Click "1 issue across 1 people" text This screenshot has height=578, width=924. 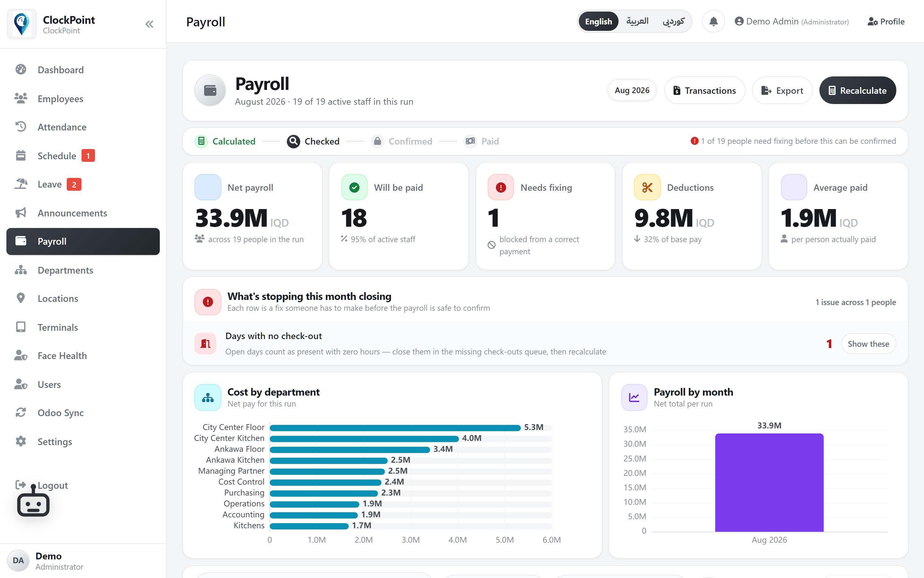tap(856, 302)
